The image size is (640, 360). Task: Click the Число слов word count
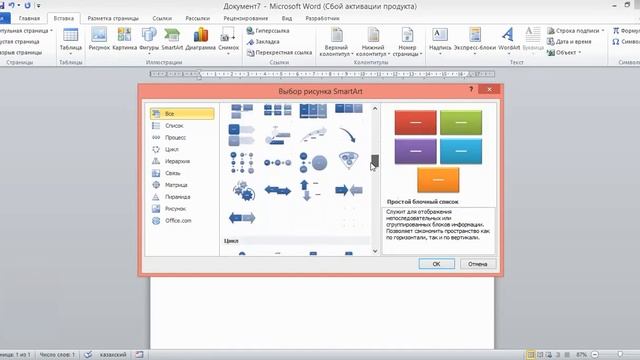point(57,355)
